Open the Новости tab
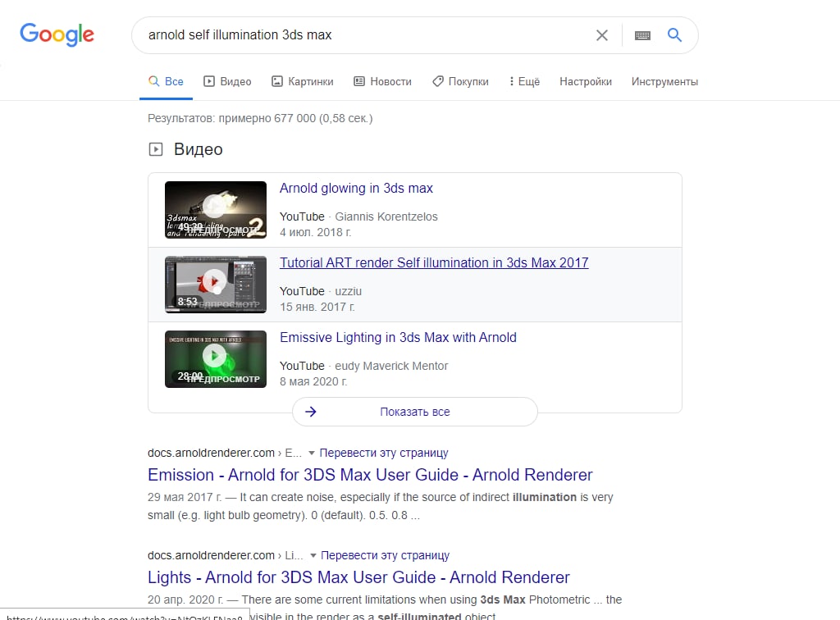This screenshot has height=620, width=840. (382, 81)
